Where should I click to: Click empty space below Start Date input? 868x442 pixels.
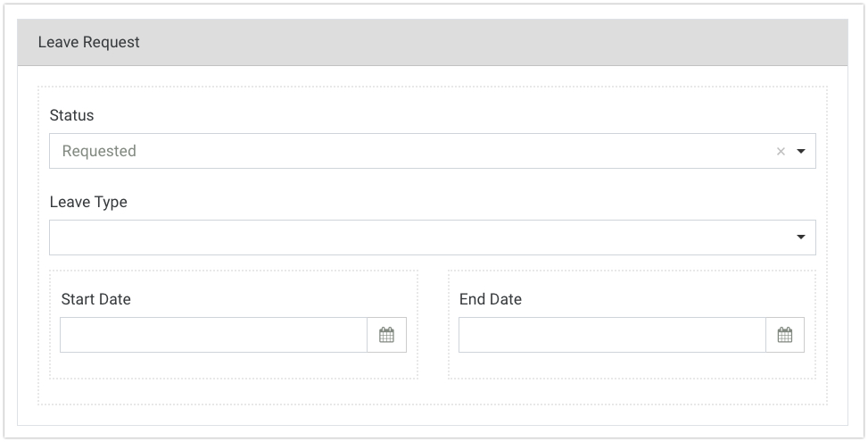232,365
